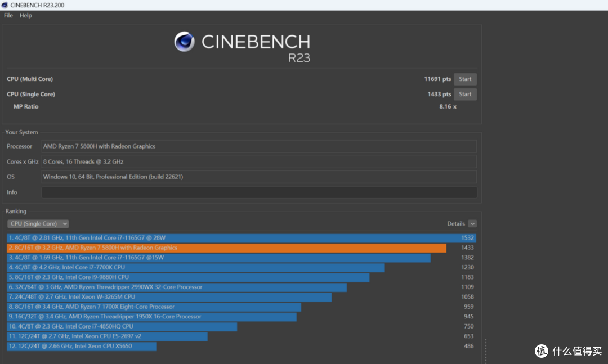This screenshot has height=364, width=608.
Task: Click the Cinebench sphere logo
Action: (x=184, y=42)
